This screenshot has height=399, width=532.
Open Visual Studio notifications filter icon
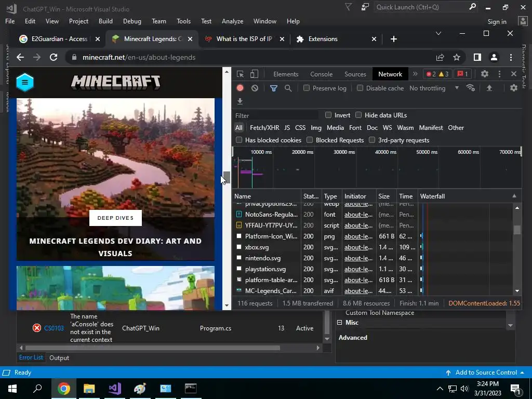point(348,7)
